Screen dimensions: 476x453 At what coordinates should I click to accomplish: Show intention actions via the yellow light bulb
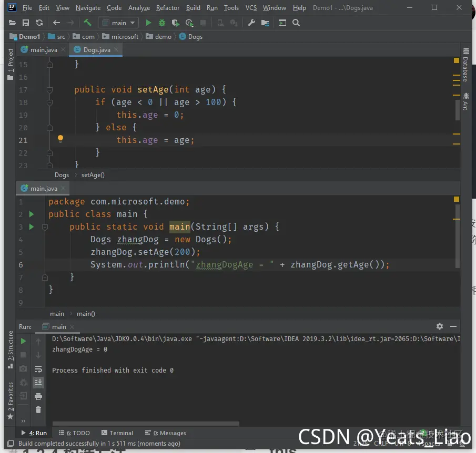click(x=60, y=139)
